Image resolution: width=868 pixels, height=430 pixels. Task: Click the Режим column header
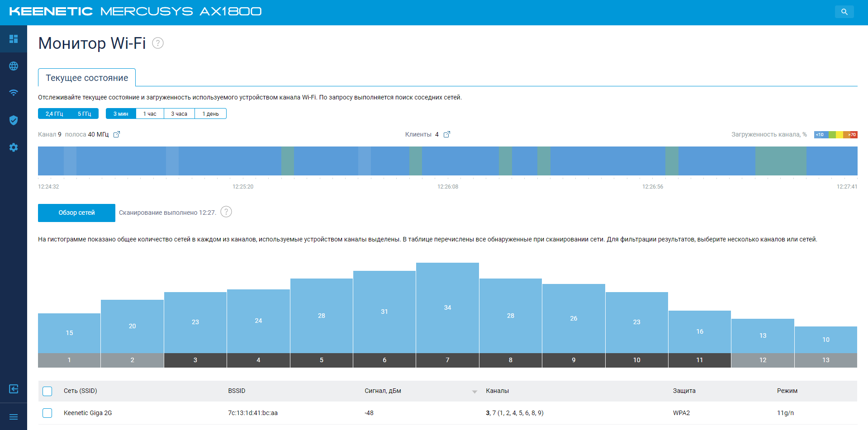pos(787,391)
